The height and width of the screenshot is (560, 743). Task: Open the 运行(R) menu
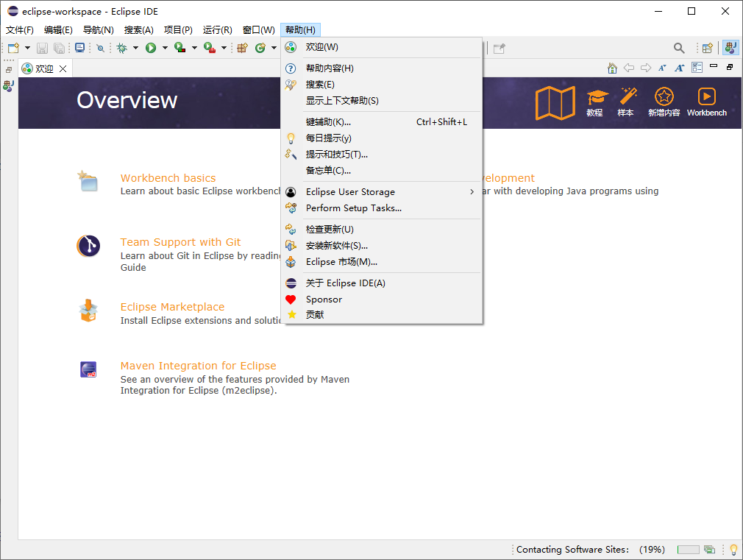pyautogui.click(x=218, y=30)
